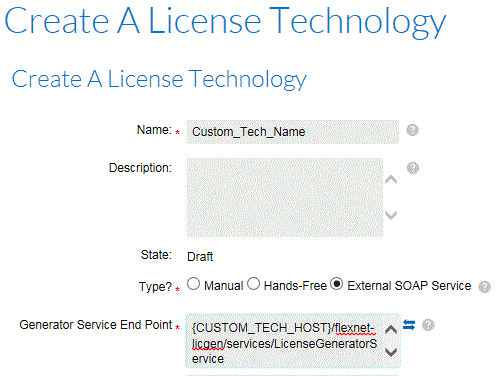Open the help icon beside Name field
500x376 pixels.
click(x=412, y=130)
